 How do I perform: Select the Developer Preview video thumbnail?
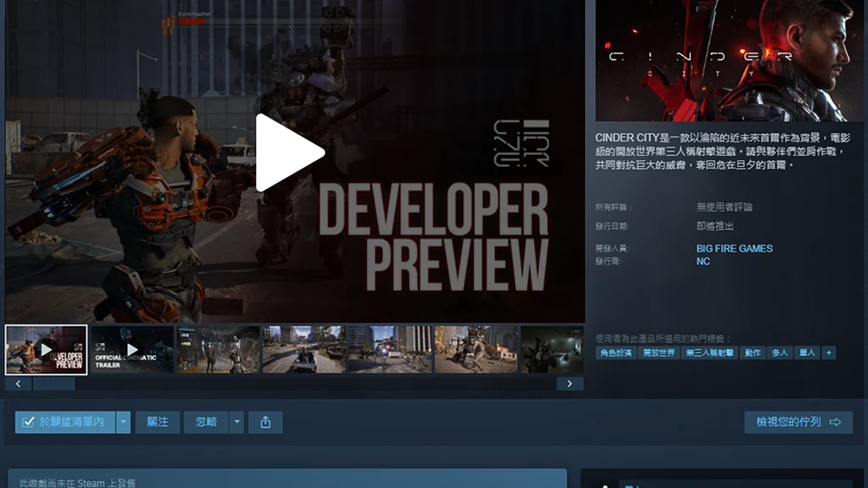tap(46, 350)
